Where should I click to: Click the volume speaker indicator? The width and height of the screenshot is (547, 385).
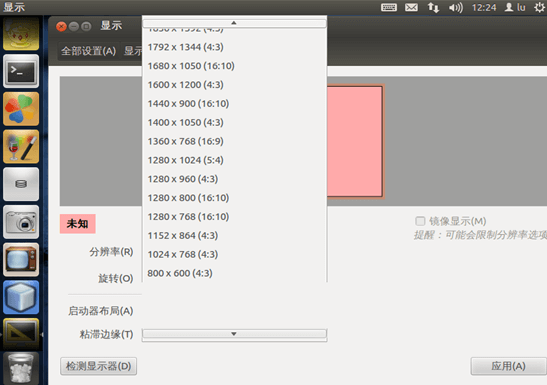coord(456,7)
